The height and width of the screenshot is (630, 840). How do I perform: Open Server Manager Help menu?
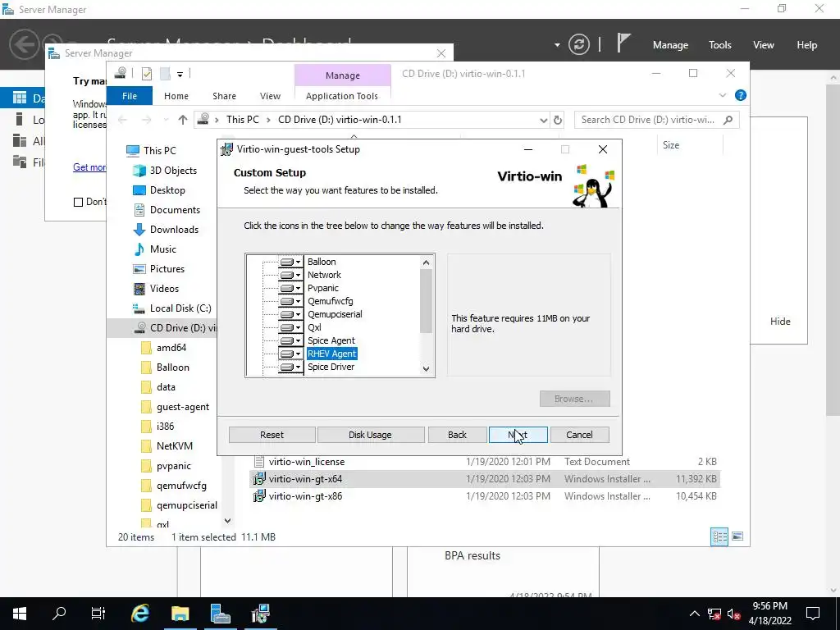click(806, 46)
